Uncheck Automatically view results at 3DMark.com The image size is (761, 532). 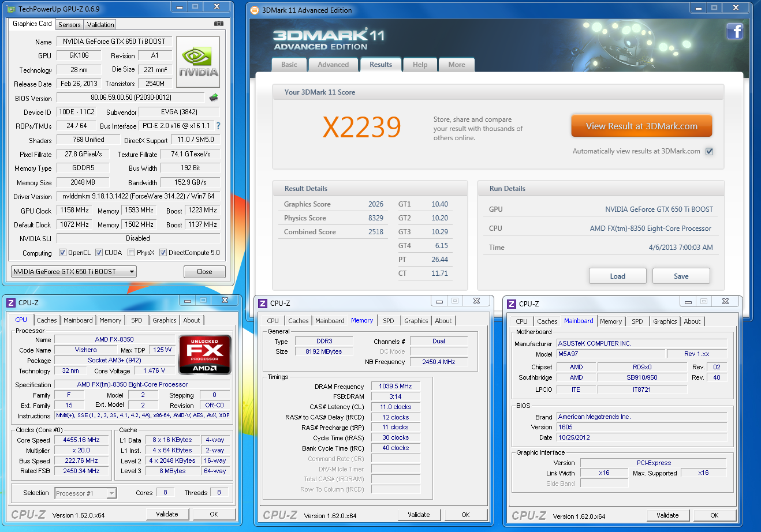pyautogui.click(x=709, y=151)
